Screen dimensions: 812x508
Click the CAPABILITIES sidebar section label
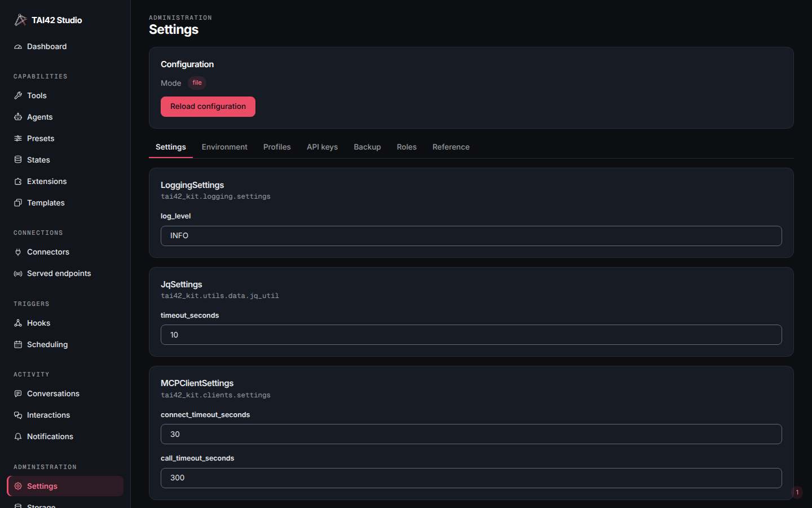coord(41,76)
